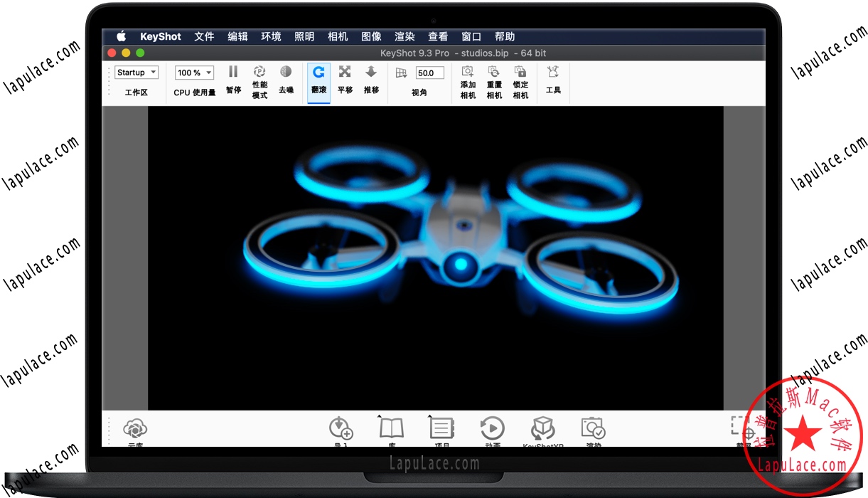
Task: Toggle the project panel icon in bottom toolbar
Action: (x=441, y=428)
